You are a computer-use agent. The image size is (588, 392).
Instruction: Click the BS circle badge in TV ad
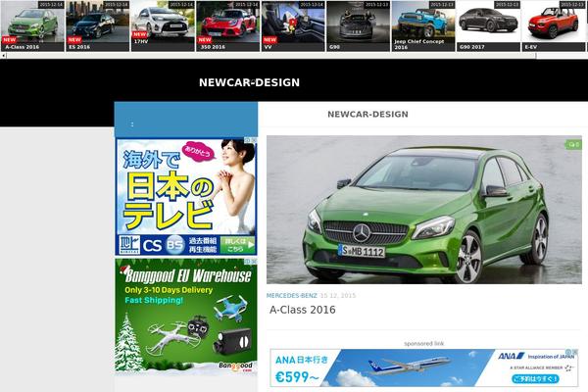pos(175,245)
